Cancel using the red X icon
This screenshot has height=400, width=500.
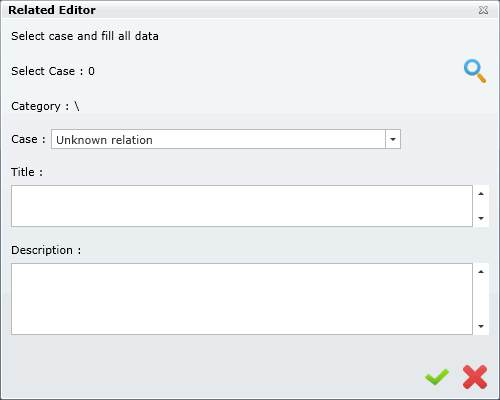pos(475,377)
